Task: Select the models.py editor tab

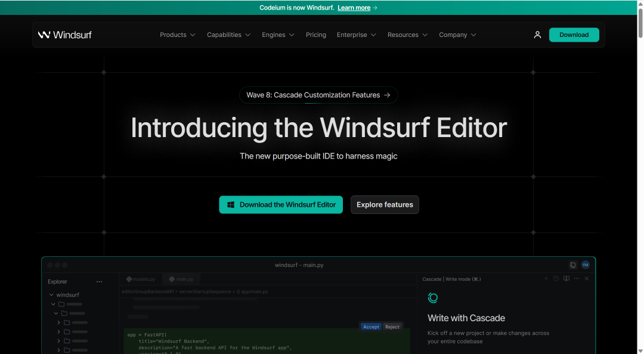Action: (x=141, y=280)
